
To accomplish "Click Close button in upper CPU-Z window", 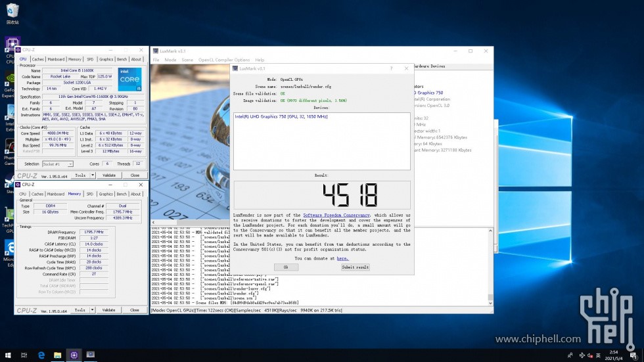I will pos(135,175).
